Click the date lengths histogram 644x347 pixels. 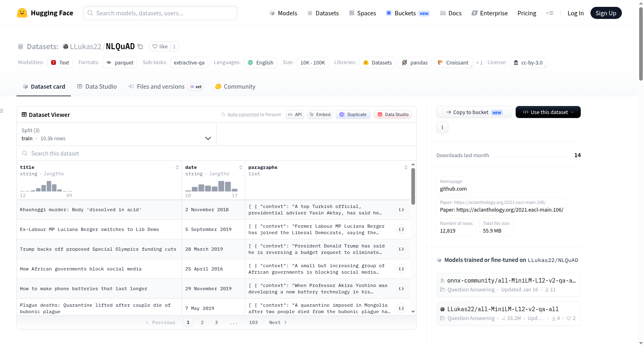pos(211,186)
